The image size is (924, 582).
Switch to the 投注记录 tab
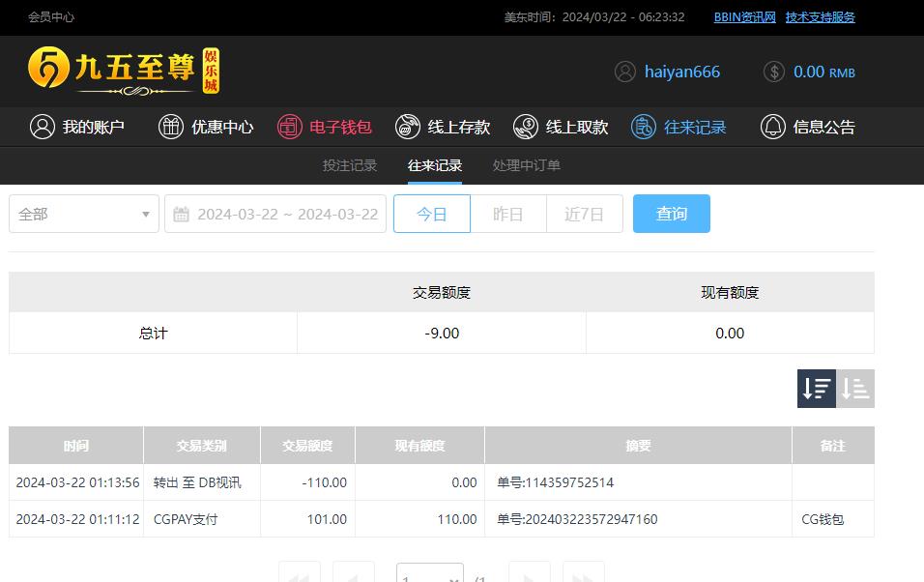pos(350,165)
